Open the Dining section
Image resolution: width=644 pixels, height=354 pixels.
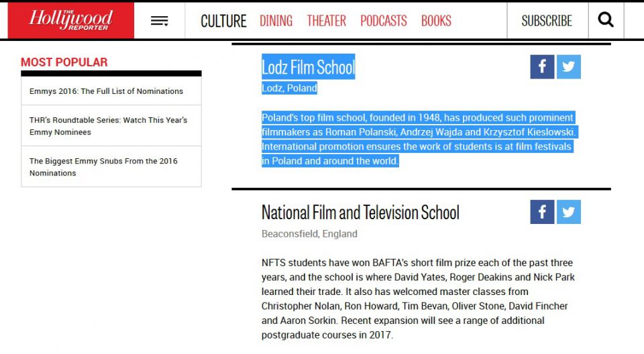pos(276,21)
